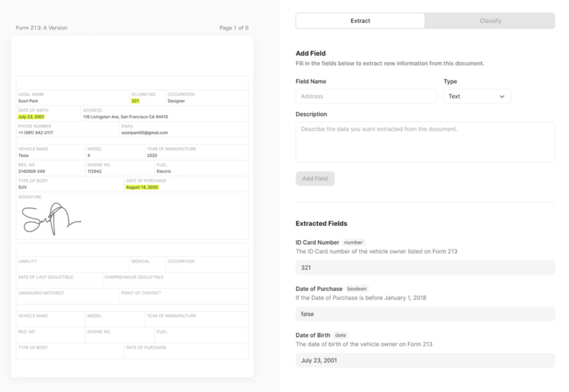The width and height of the screenshot is (569, 392).
Task: Open the Type dropdown showing Text
Action: point(477,96)
